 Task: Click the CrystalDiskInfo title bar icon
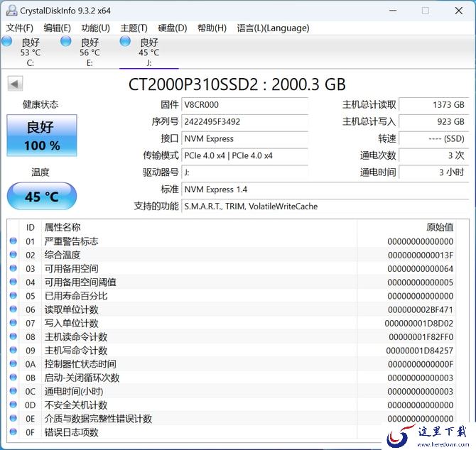pos(11,11)
